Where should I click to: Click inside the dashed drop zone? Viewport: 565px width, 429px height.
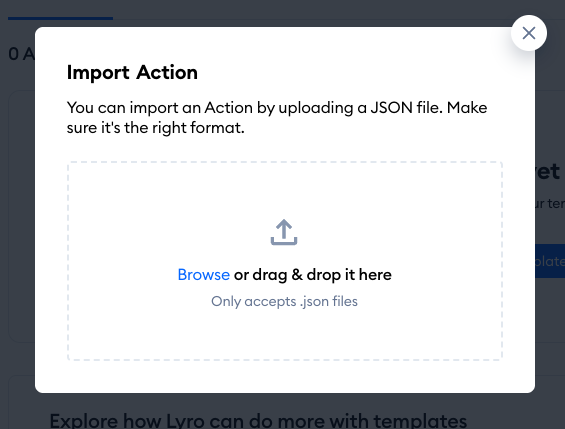(285, 261)
